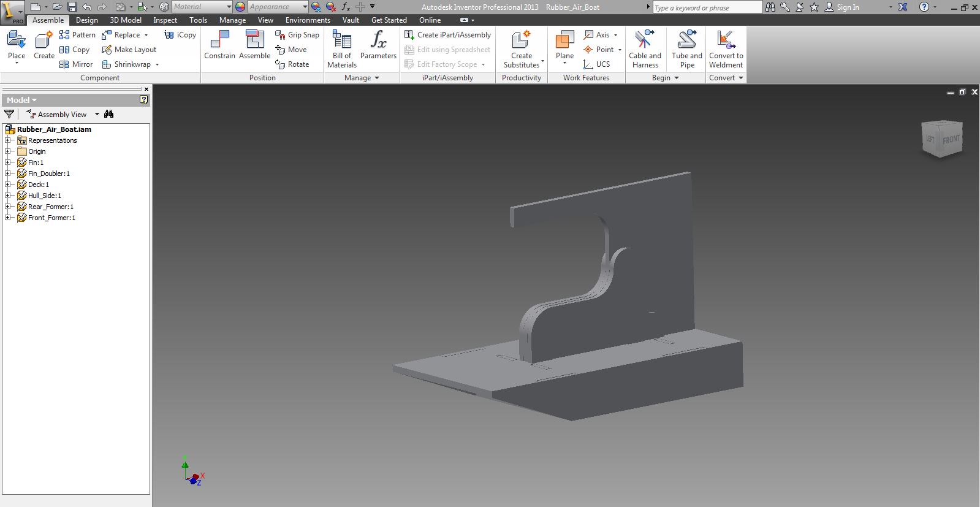This screenshot has width=980, height=507.
Task: Click the model browser help icon
Action: (143, 100)
